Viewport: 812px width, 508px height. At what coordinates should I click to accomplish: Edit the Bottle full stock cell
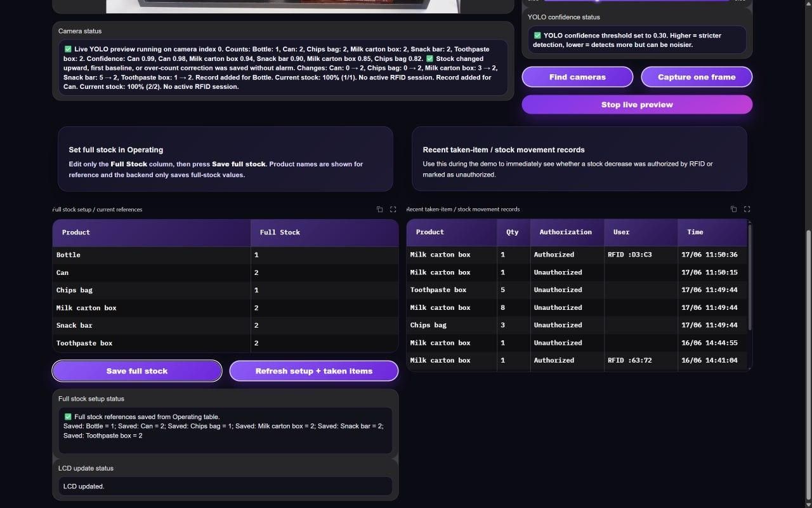(324, 255)
